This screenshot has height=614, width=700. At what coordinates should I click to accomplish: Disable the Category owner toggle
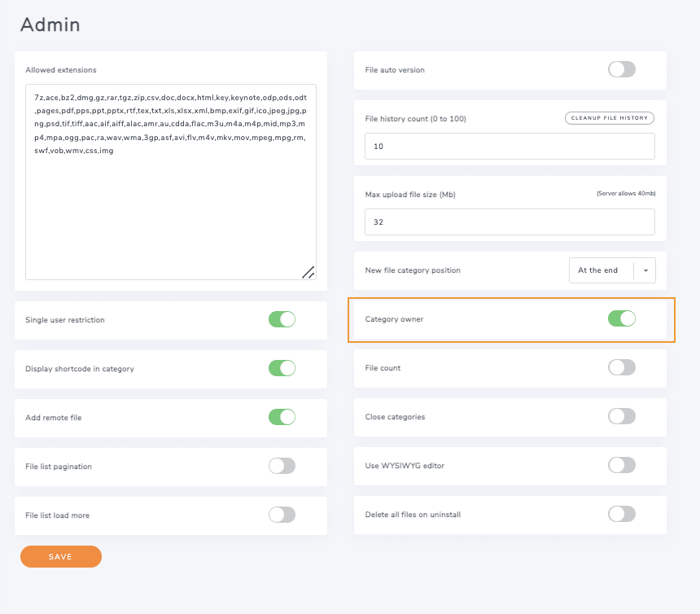621,318
